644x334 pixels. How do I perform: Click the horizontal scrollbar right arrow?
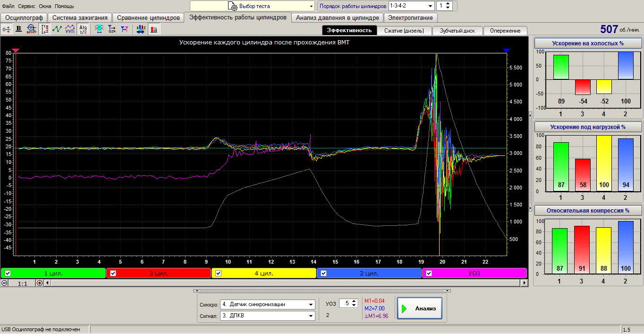(524, 283)
